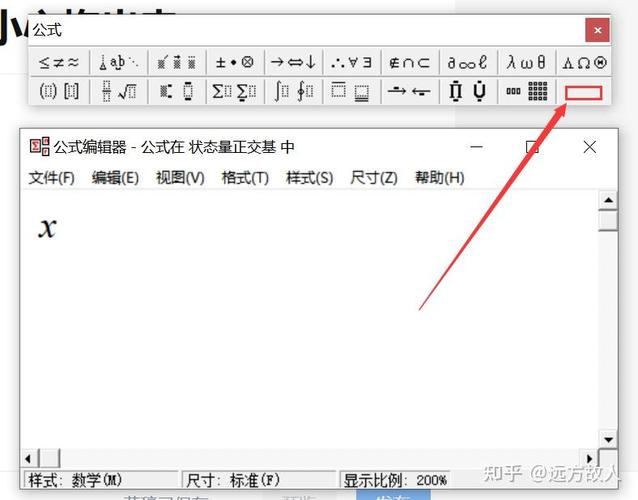Image resolution: width=638 pixels, height=500 pixels.
Task: Open the lowercase Greek letters palette (λωθ)
Action: (526, 62)
